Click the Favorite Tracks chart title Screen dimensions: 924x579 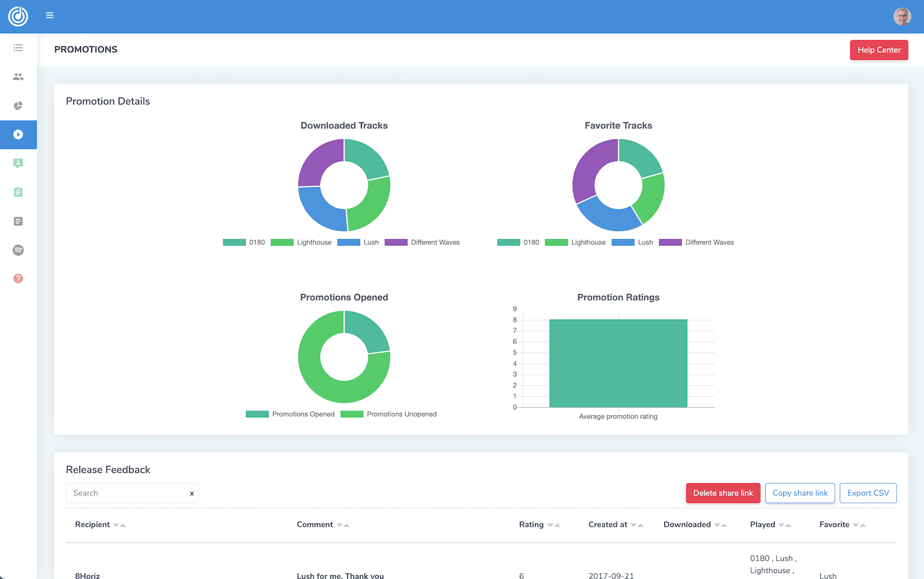pos(618,125)
